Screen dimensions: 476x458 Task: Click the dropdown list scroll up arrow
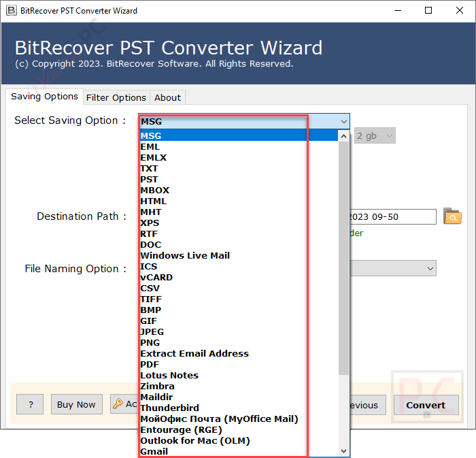coord(343,136)
